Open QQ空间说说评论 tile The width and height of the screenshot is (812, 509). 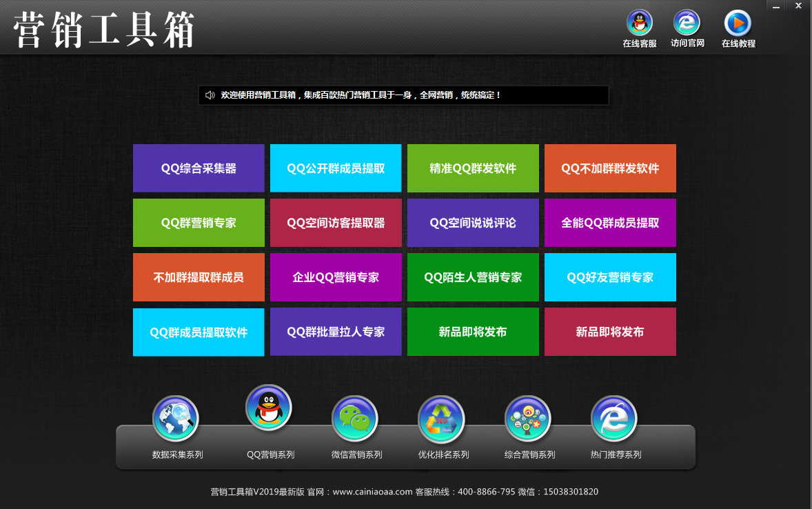(474, 223)
